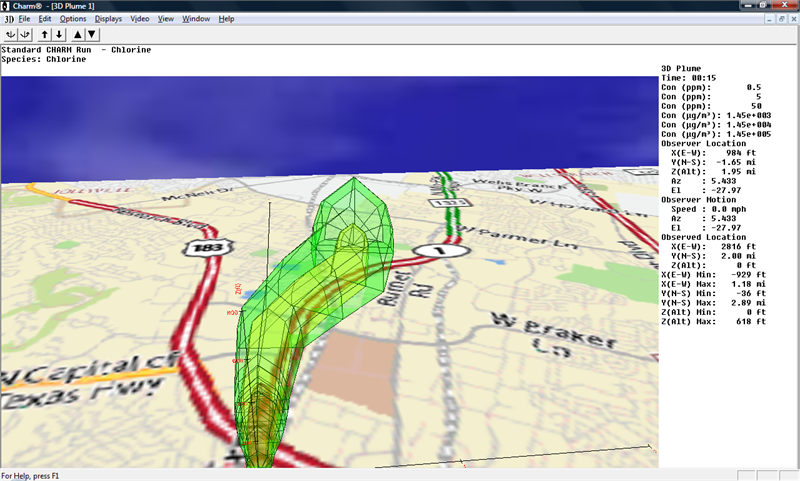Open the Options menu
This screenshot has width=800, height=481.
point(73,19)
